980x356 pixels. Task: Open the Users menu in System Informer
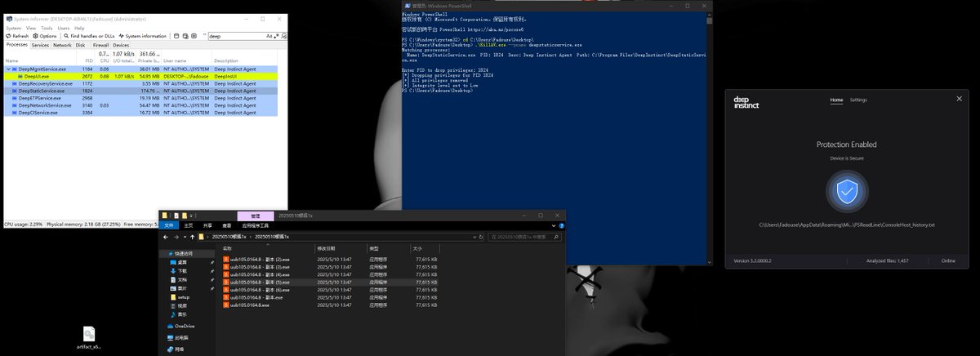click(64, 28)
